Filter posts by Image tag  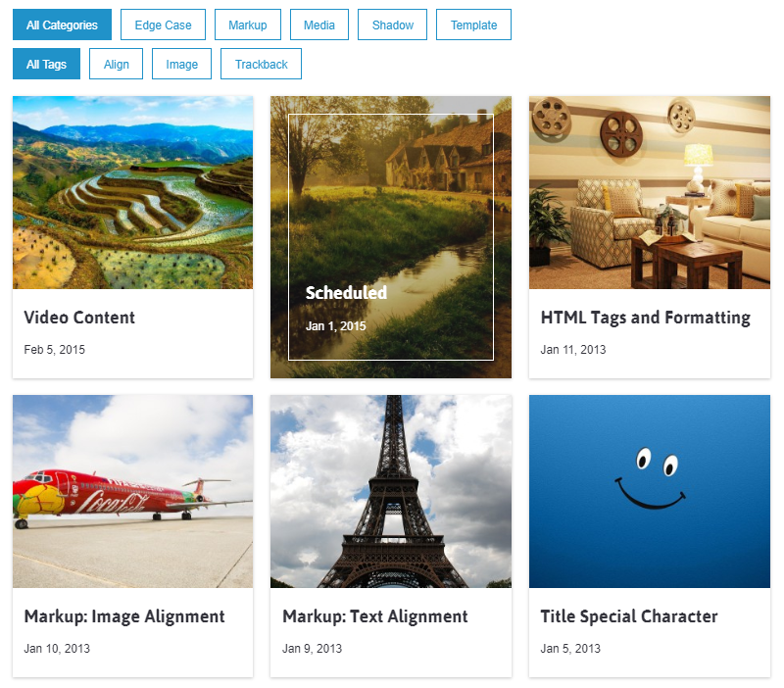(x=181, y=64)
